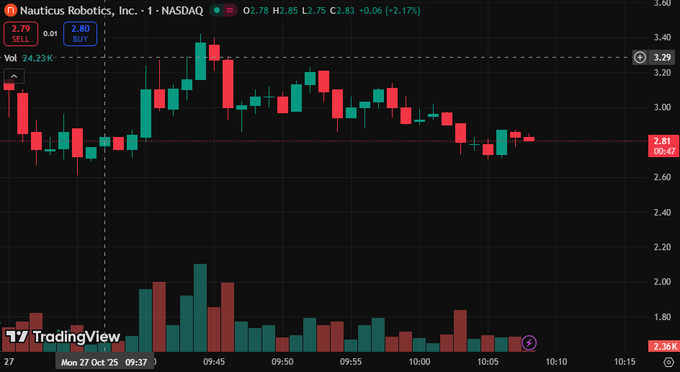Click the green market open status dot
The image size is (680, 372).
(x=217, y=10)
